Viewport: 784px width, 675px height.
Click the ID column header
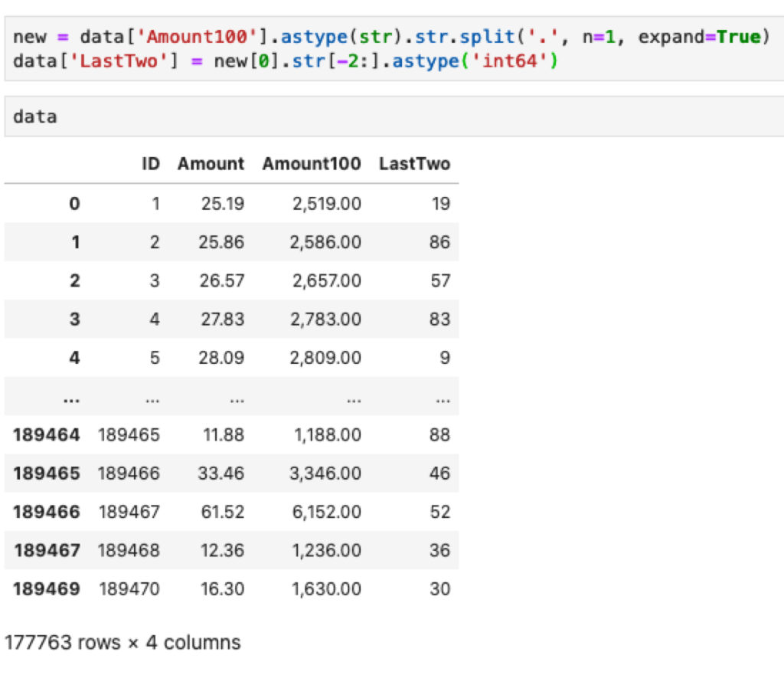tap(151, 164)
